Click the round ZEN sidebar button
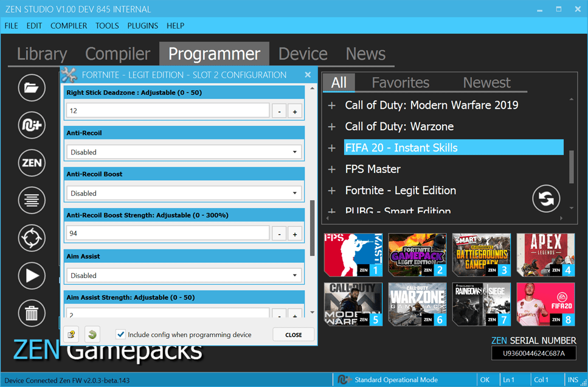 [32, 163]
